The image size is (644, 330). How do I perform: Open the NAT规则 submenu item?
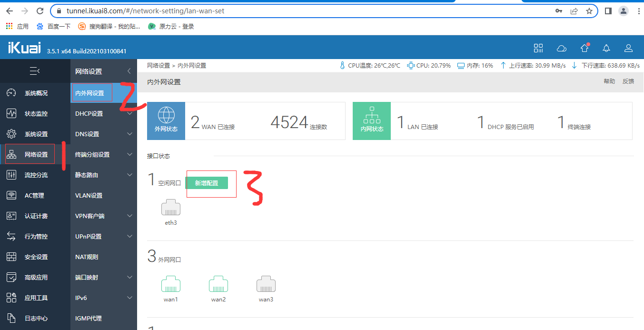[104, 257]
